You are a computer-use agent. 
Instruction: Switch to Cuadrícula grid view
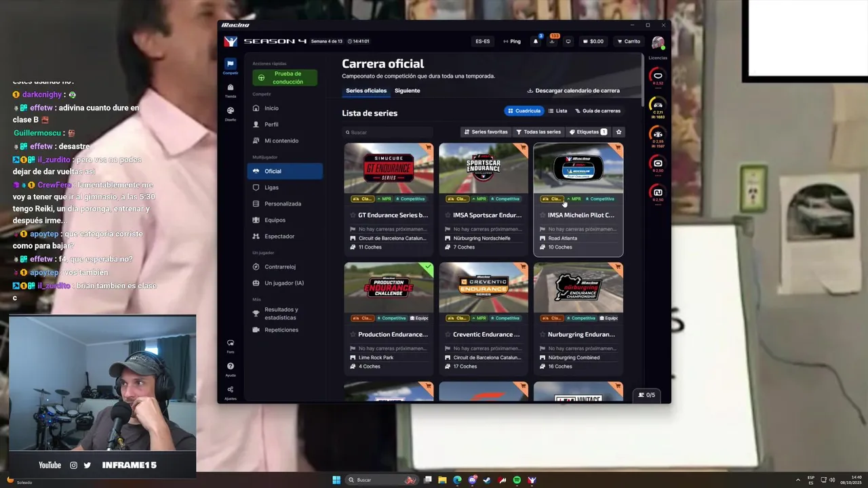click(x=524, y=110)
